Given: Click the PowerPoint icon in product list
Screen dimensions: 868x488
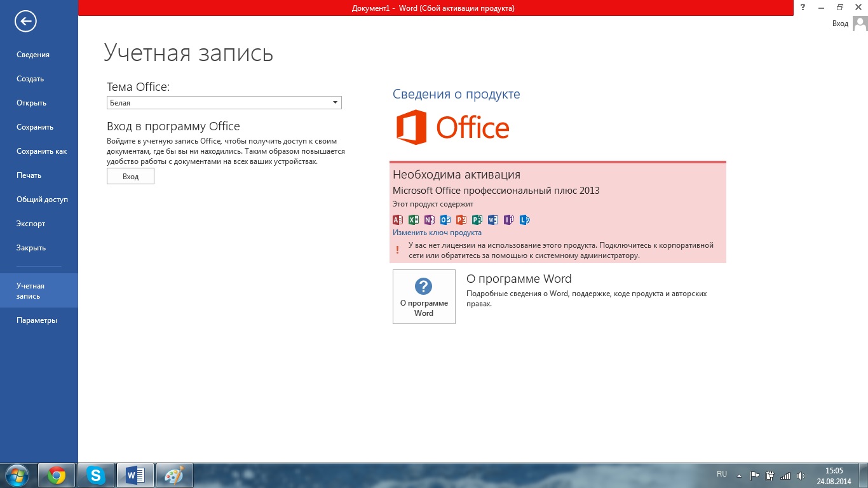Looking at the screenshot, I should [461, 220].
